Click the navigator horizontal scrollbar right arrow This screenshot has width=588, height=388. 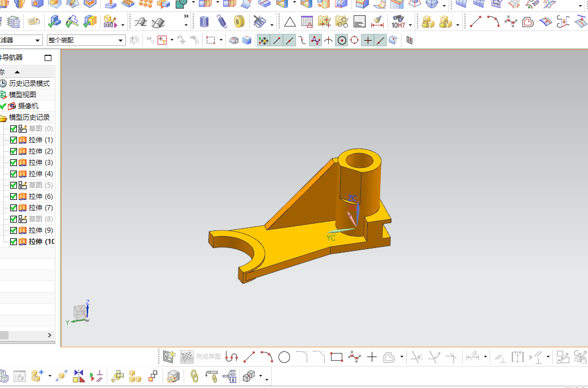tap(50, 335)
